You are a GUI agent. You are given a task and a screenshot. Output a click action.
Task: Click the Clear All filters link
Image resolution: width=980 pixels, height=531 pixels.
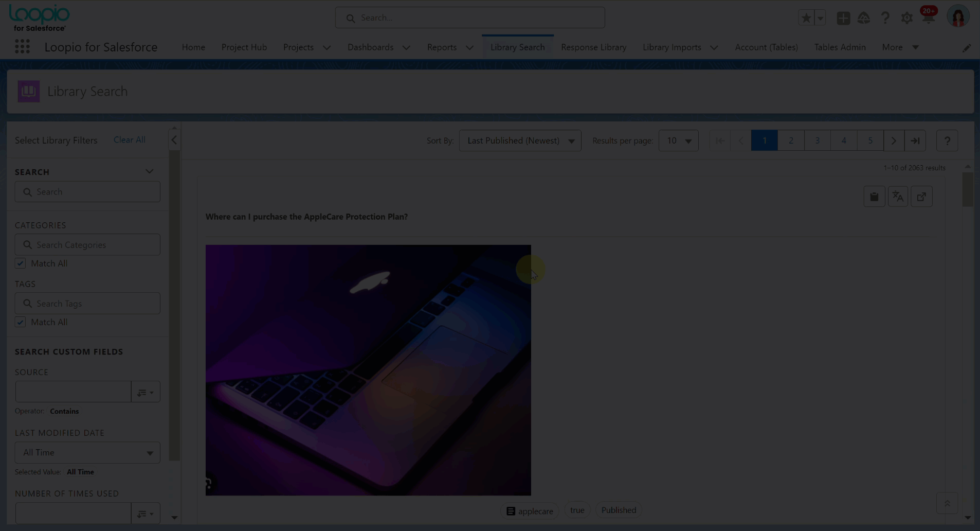tap(130, 140)
